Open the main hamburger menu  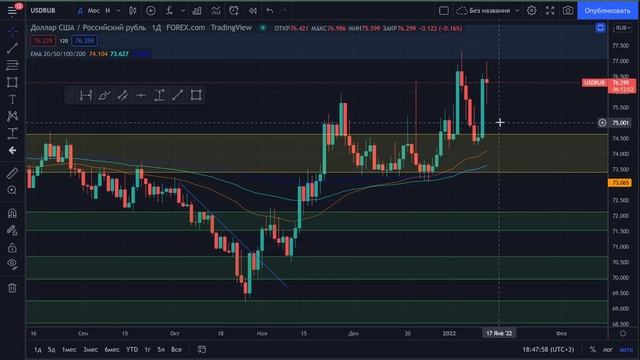12,11
